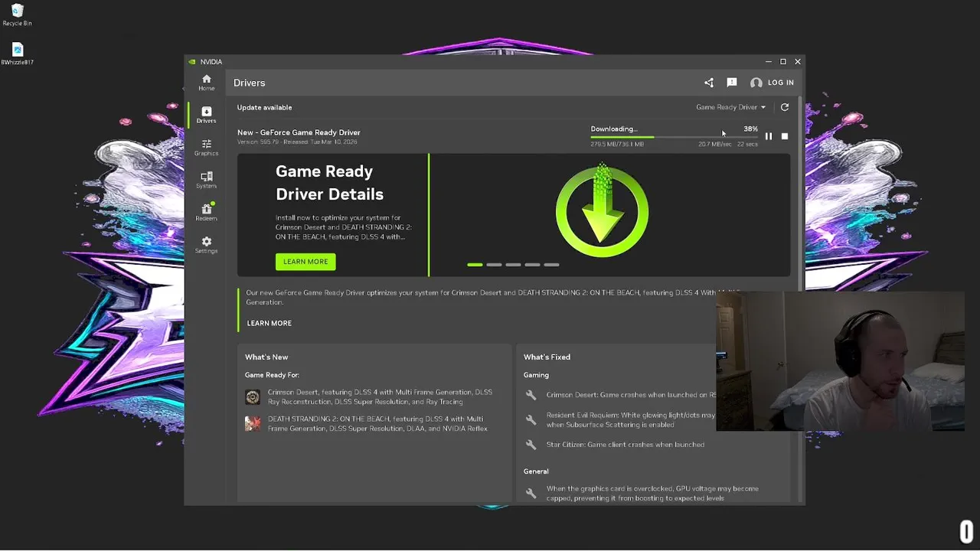Close the NVIDIA app window
Viewport: 980px width, 551px height.
pyautogui.click(x=797, y=61)
